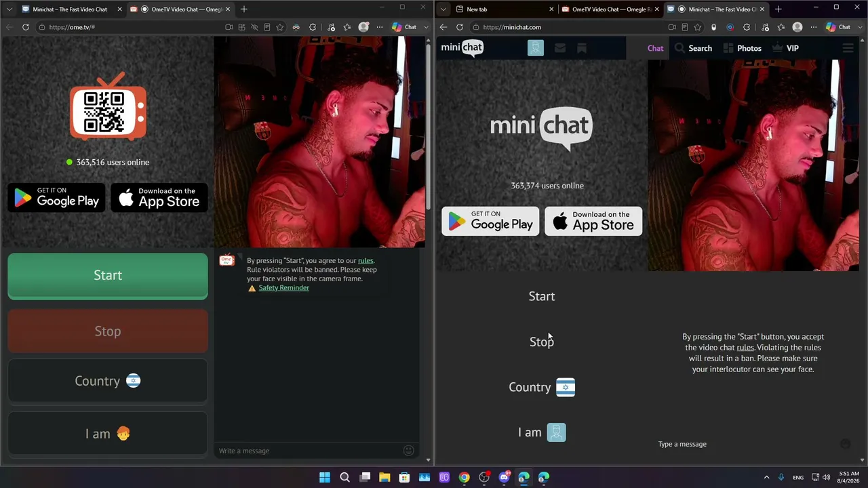868x488 pixels.
Task: Select the OmeTV Video Chat tab in the left window
Action: pyautogui.click(x=181, y=9)
